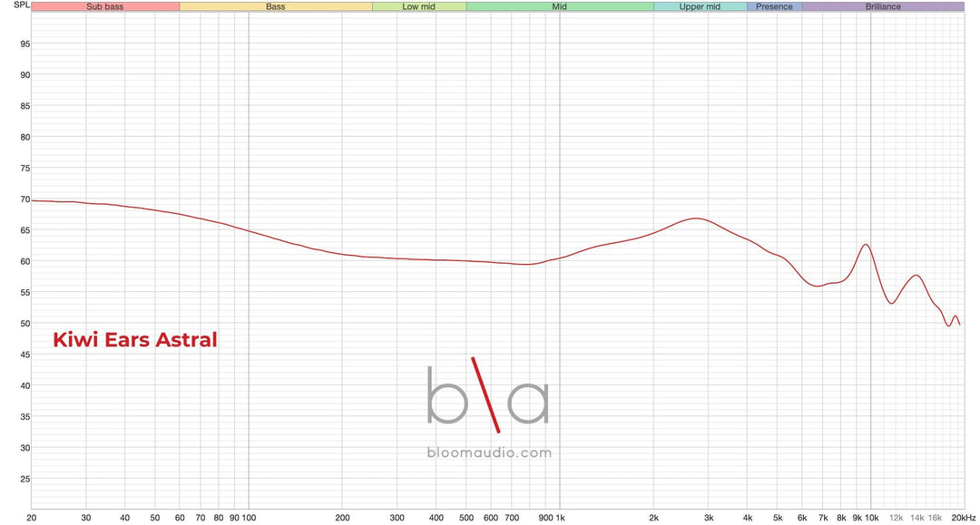
Task: Click the 400 frequency axis label
Action: click(x=436, y=518)
